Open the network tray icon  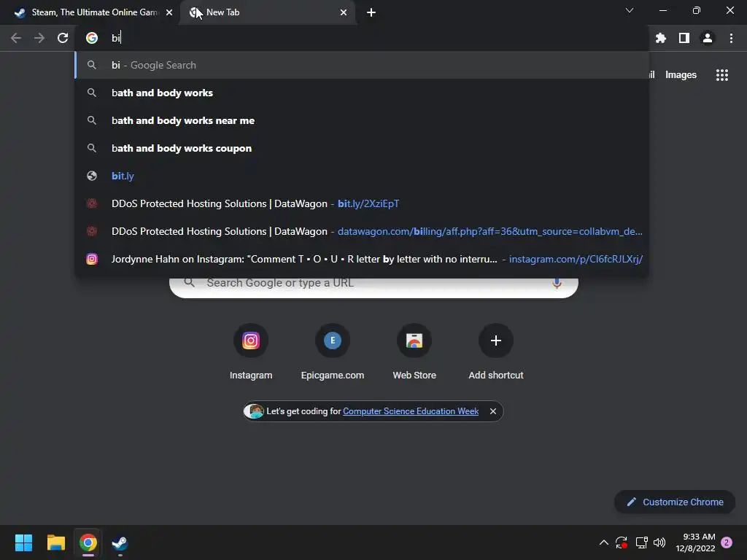tap(641, 542)
